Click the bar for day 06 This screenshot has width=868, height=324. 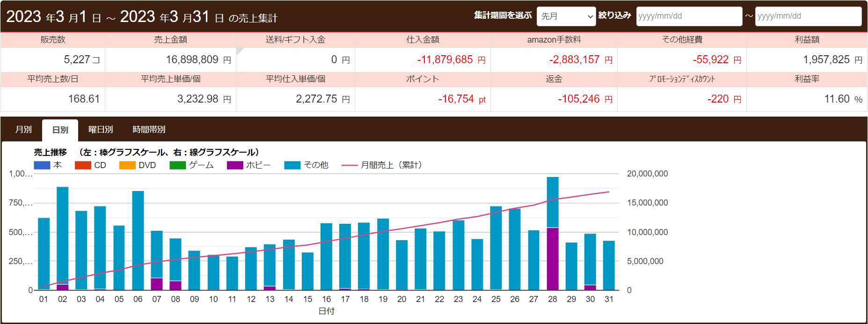coord(138,240)
